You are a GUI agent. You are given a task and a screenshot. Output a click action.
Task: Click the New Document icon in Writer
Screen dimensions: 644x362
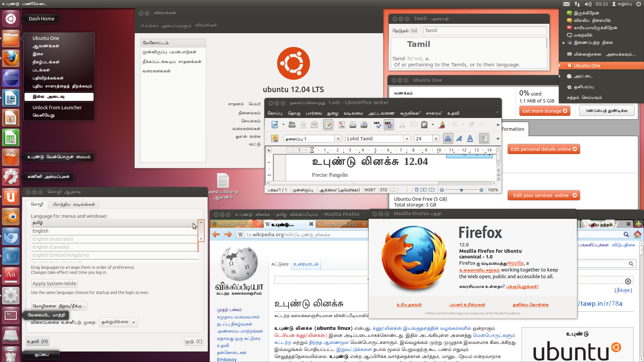tap(275, 125)
